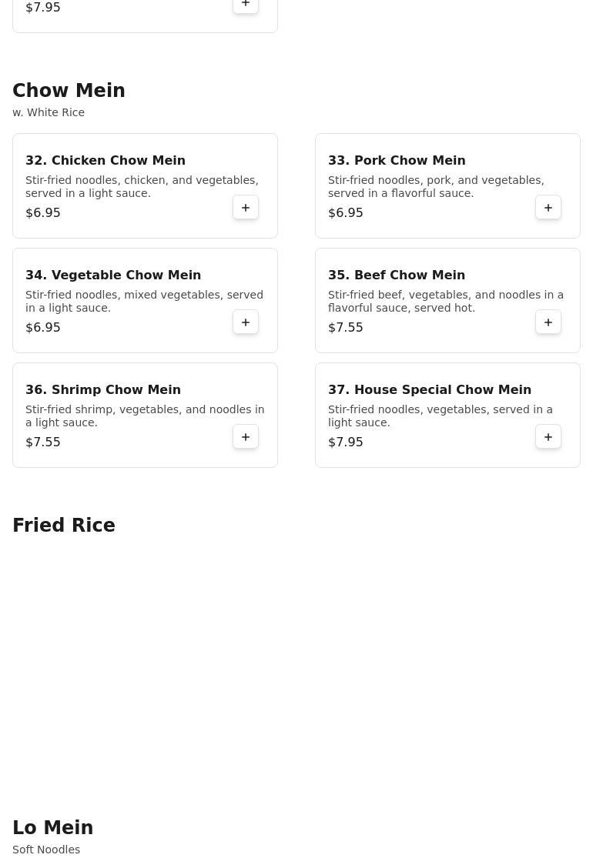Select the Chow Mein section heading
This screenshot has height=868, width=593.
[x=69, y=90]
